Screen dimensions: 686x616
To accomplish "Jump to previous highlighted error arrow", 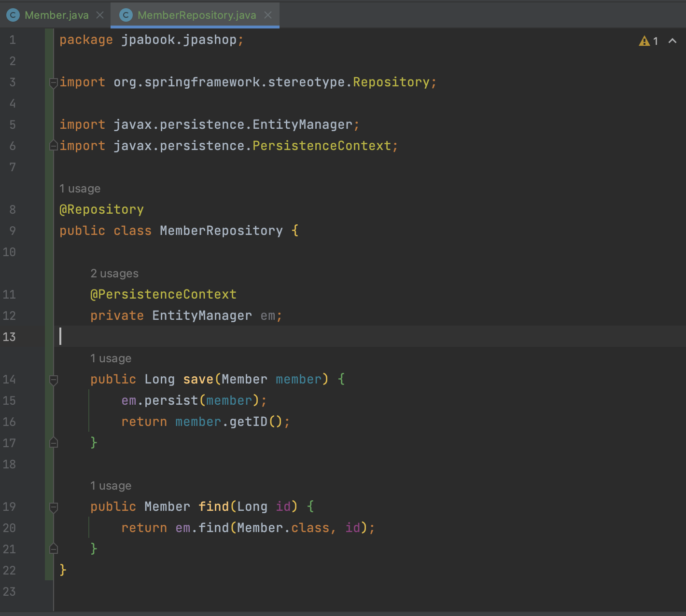I will [x=672, y=41].
